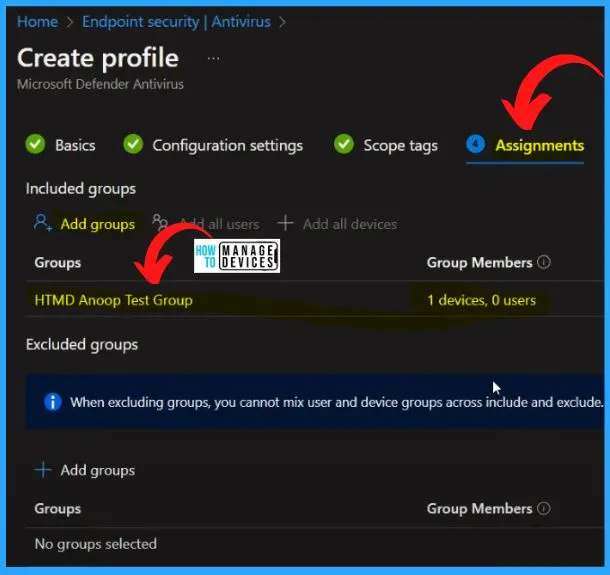The image size is (610, 575).
Task: Go to the Configuration settings step
Action: click(x=228, y=146)
